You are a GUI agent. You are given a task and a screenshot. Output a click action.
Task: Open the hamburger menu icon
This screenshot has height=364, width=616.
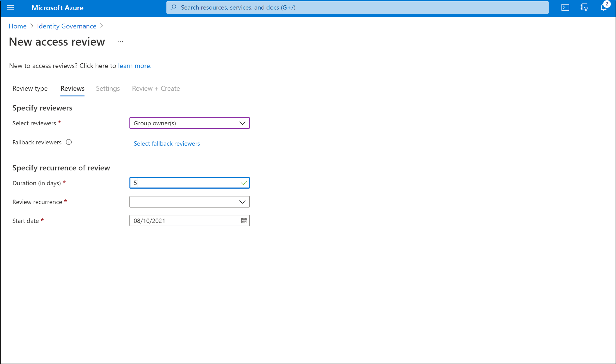point(10,7)
